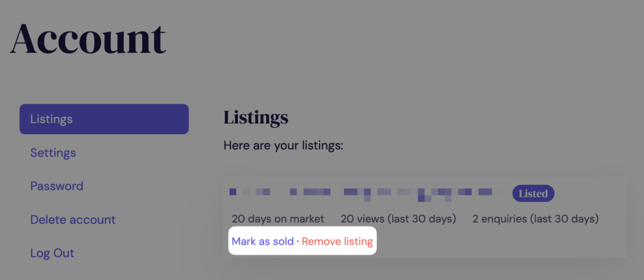The width and height of the screenshot is (644, 280).
Task: Select Delete account in the sidebar
Action: (x=73, y=220)
